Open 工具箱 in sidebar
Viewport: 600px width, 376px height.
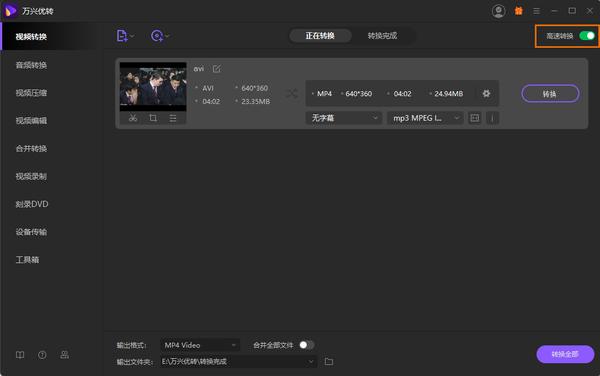tap(27, 260)
